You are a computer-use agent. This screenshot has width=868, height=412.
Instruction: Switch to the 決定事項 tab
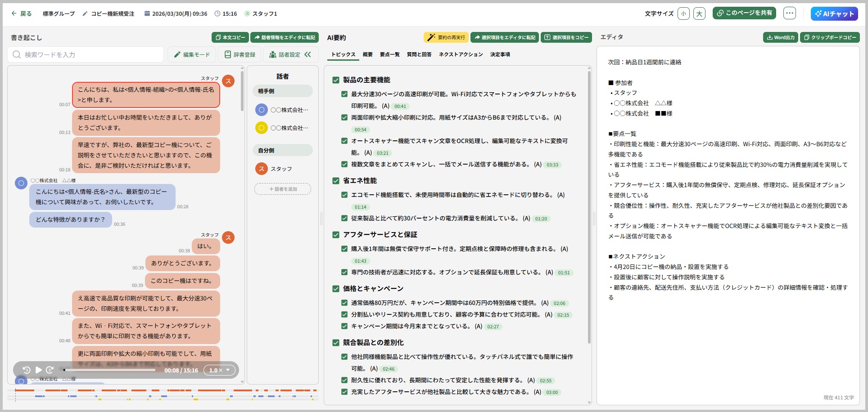pos(500,54)
